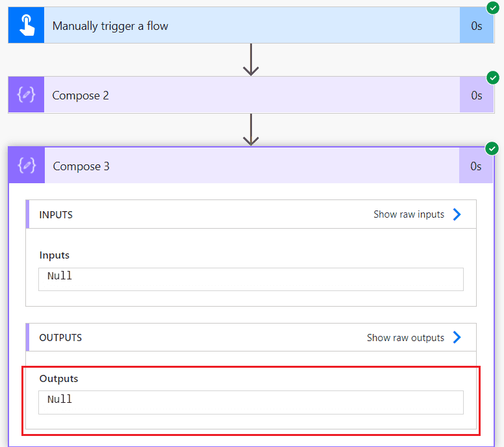
Task: Click green success checkmark on Compose 2
Action: click(493, 77)
